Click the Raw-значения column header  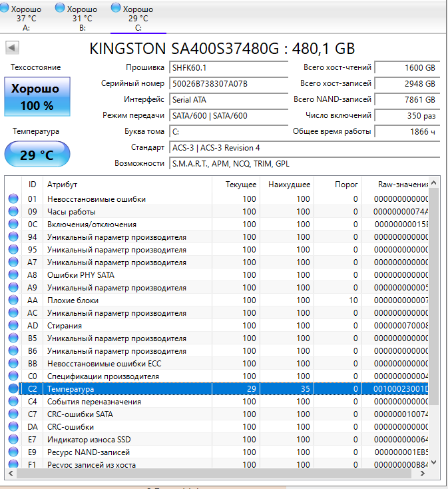(x=395, y=185)
